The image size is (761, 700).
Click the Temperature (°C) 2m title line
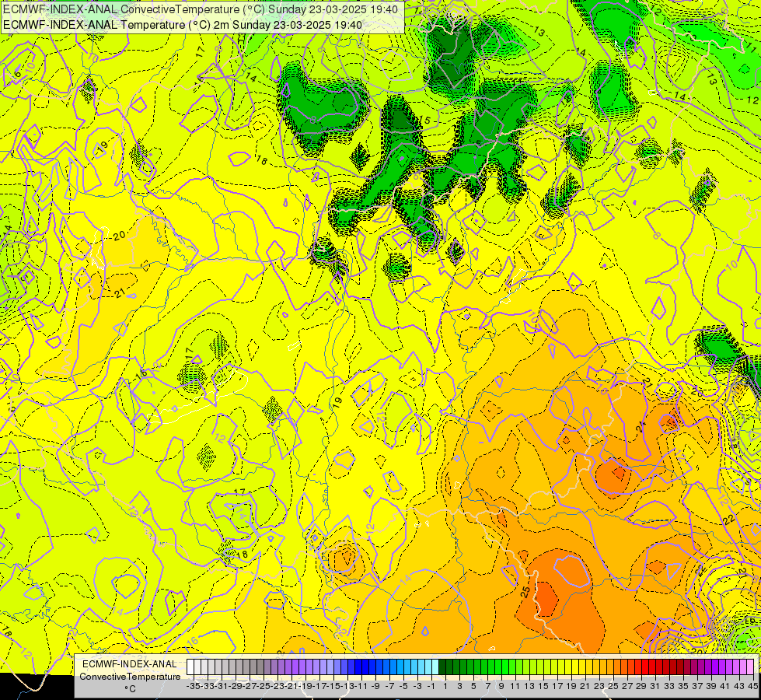coord(183,25)
